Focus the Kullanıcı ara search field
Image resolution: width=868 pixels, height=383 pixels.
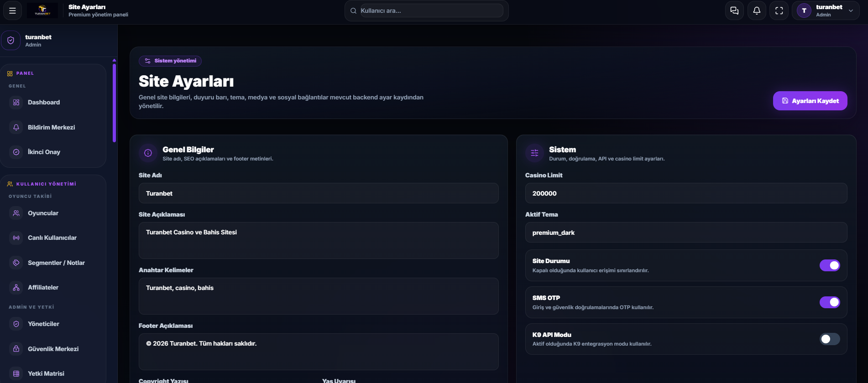coord(431,10)
